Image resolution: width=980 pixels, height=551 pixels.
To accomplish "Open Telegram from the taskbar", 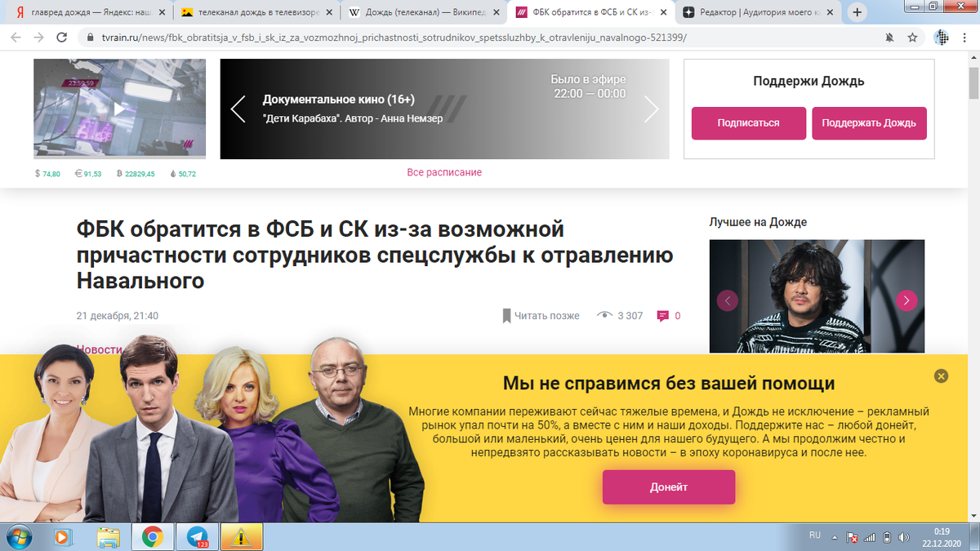I will coord(198,537).
